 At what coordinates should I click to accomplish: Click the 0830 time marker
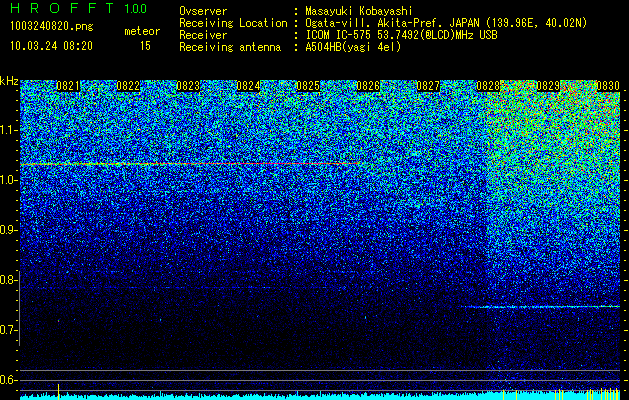pyautogui.click(x=608, y=86)
